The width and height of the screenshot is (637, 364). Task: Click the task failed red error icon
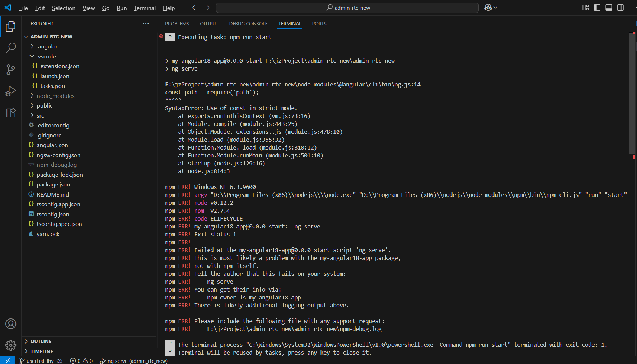(161, 36)
